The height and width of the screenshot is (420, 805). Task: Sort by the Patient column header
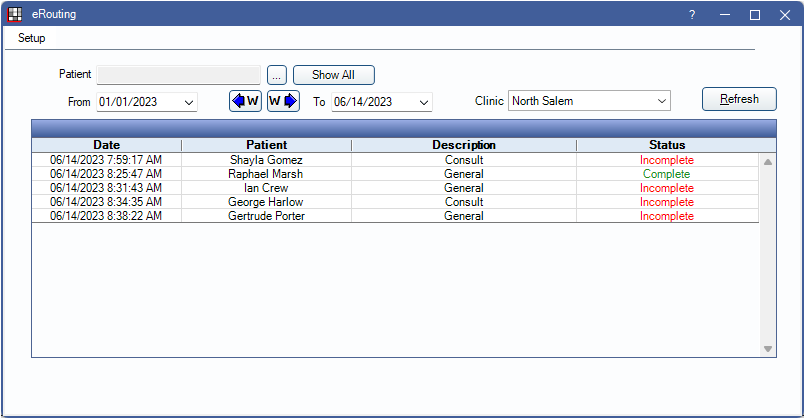click(x=266, y=145)
